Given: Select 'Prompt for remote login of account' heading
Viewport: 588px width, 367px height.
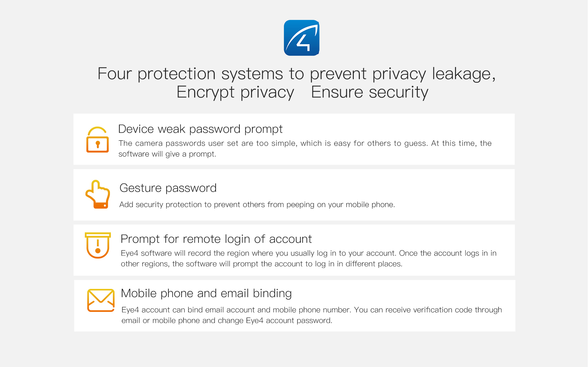Looking at the screenshot, I should pyautogui.click(x=216, y=239).
